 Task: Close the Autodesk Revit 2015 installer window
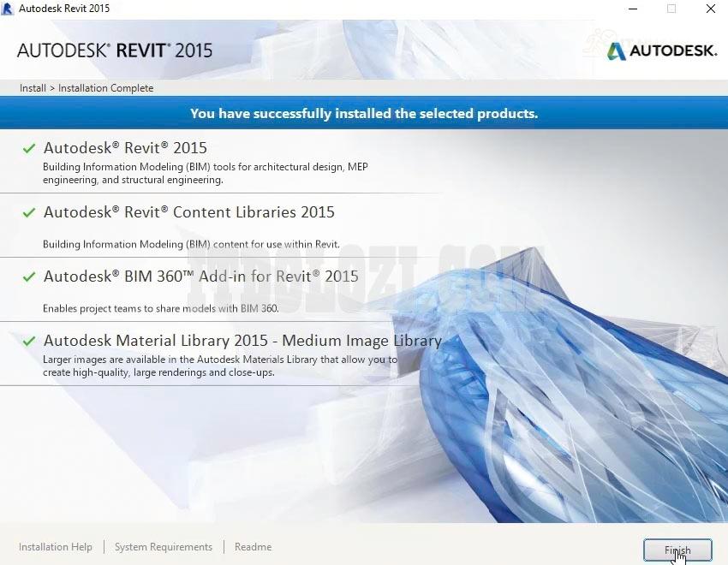point(711,9)
